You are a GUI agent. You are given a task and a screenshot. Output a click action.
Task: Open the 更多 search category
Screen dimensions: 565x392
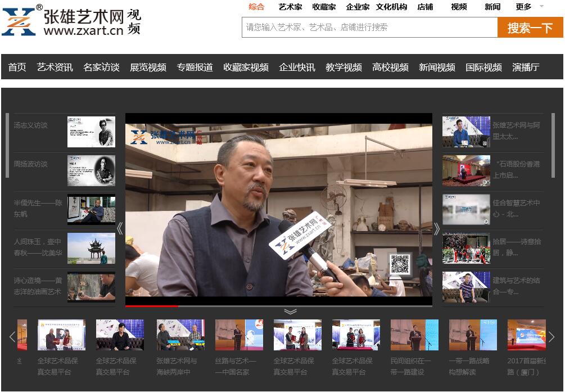coord(523,7)
